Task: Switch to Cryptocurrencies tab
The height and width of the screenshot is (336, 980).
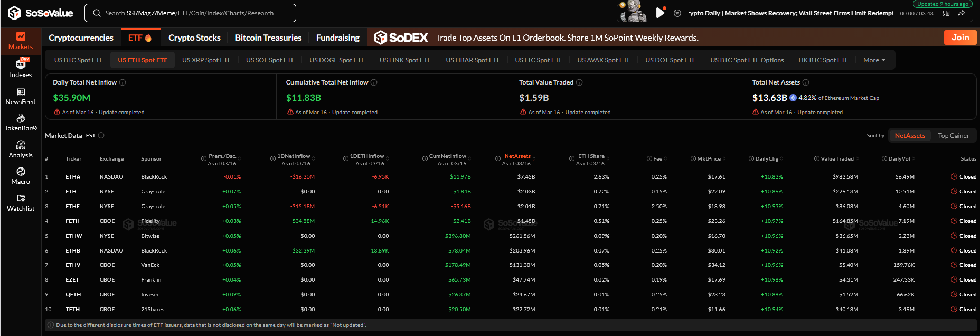Action: [81, 38]
